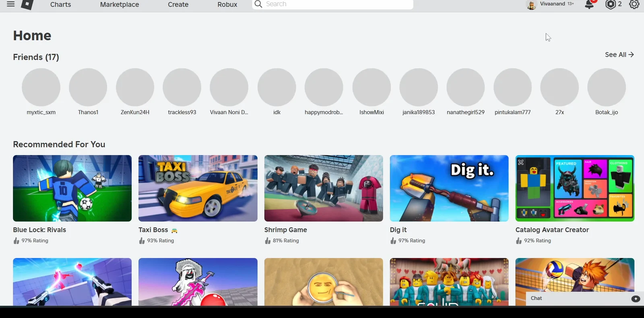The height and width of the screenshot is (318, 644).
Task: Open the Robux tab
Action: (227, 4)
